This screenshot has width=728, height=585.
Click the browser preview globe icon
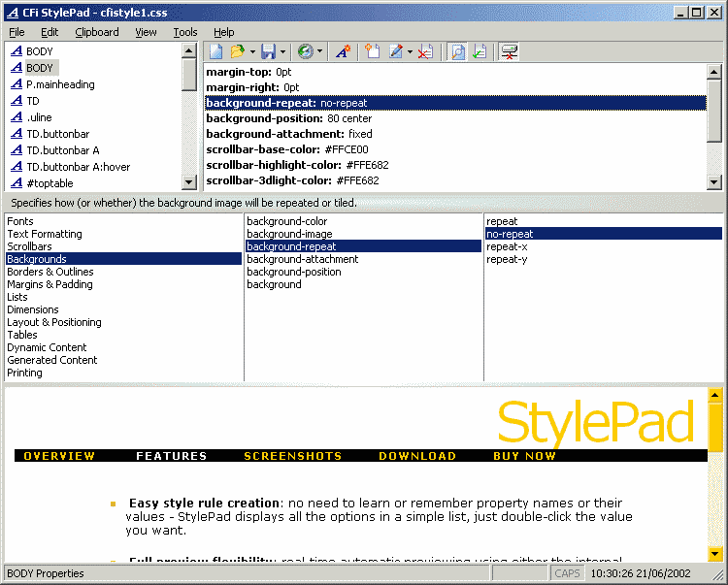coord(305,51)
